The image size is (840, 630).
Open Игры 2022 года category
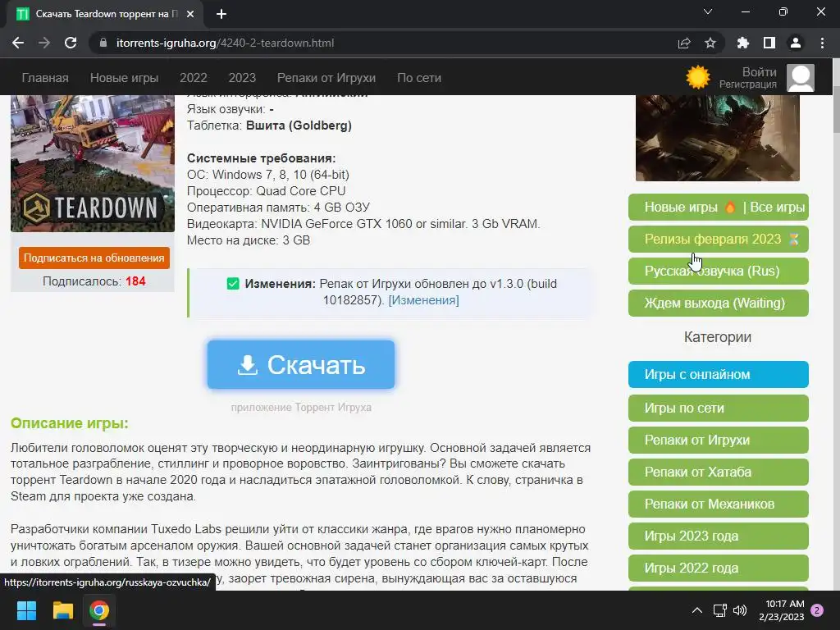click(719, 568)
